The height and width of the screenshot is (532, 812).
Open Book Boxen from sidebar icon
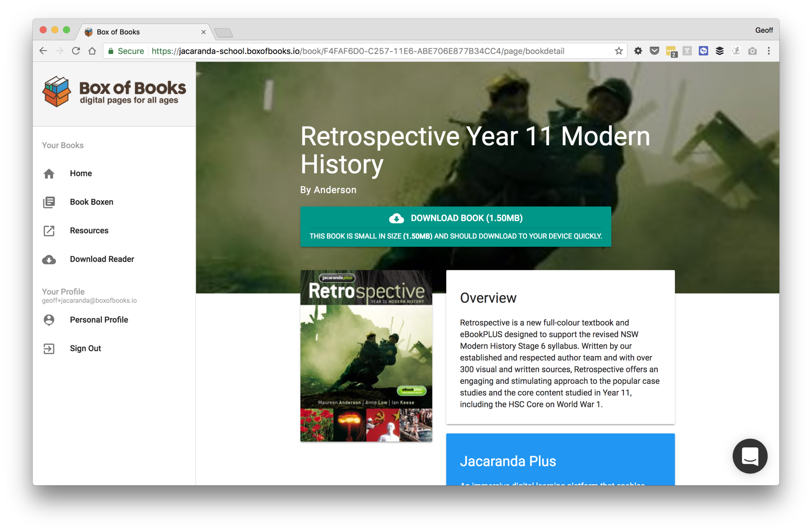point(49,202)
